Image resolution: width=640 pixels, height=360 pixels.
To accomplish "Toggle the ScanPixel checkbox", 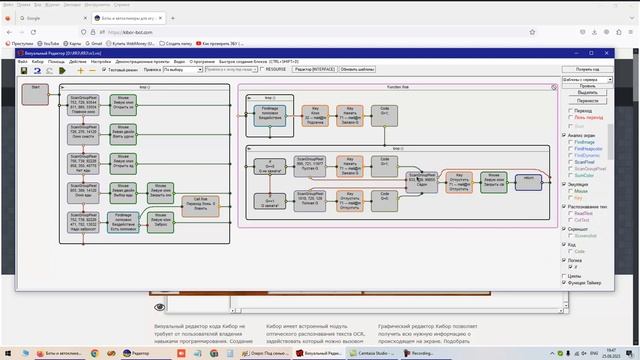I will (x=571, y=162).
